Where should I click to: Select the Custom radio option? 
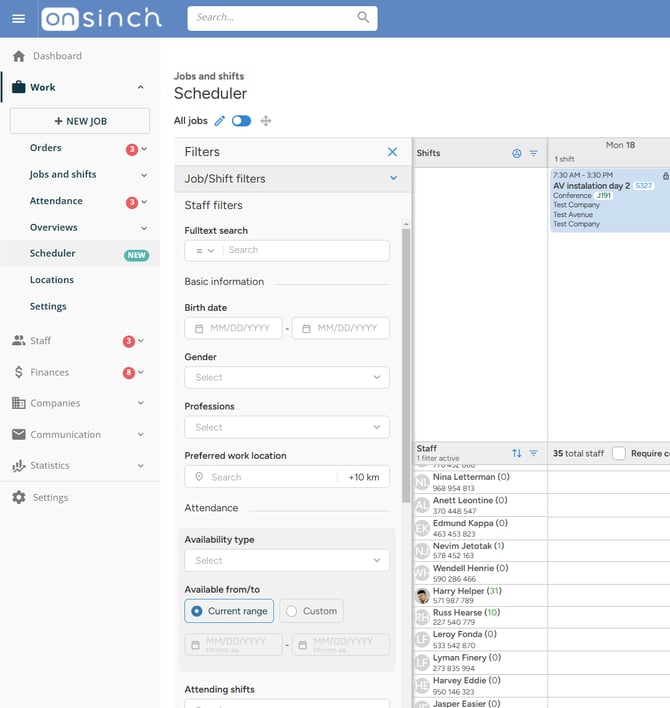[312, 611]
